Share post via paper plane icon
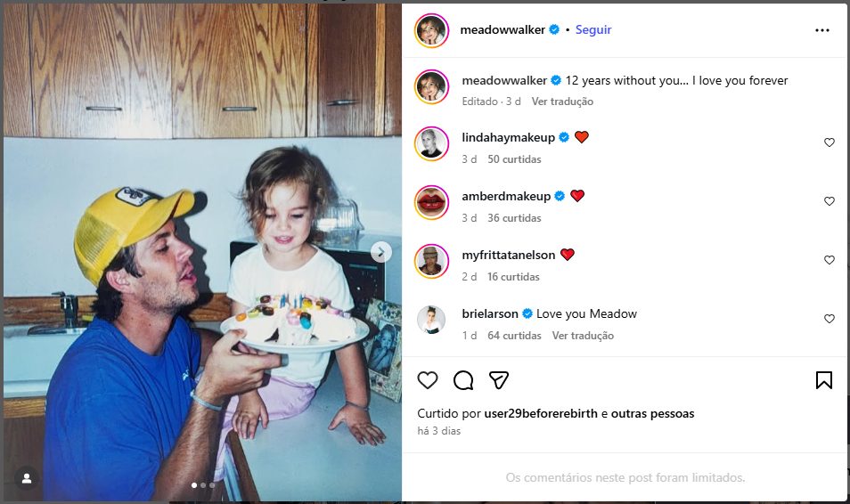Screen dimensions: 850x504 [499, 380]
